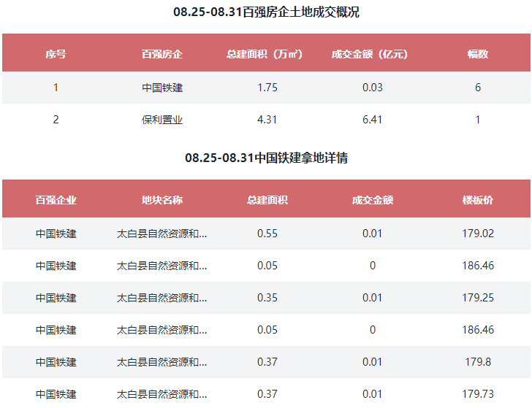Viewport: 532px width, 408px height.
Task: Click the 成交金额（亿元）column header
Action: pos(370,54)
